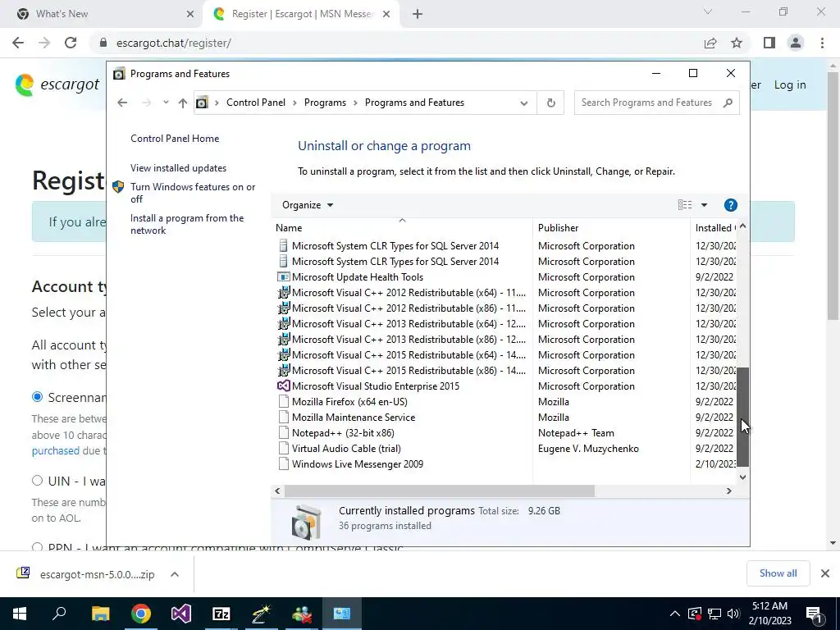Viewport: 840px width, 630px height.
Task: Open Windows Live Messenger taskbar icon
Action: click(x=302, y=614)
